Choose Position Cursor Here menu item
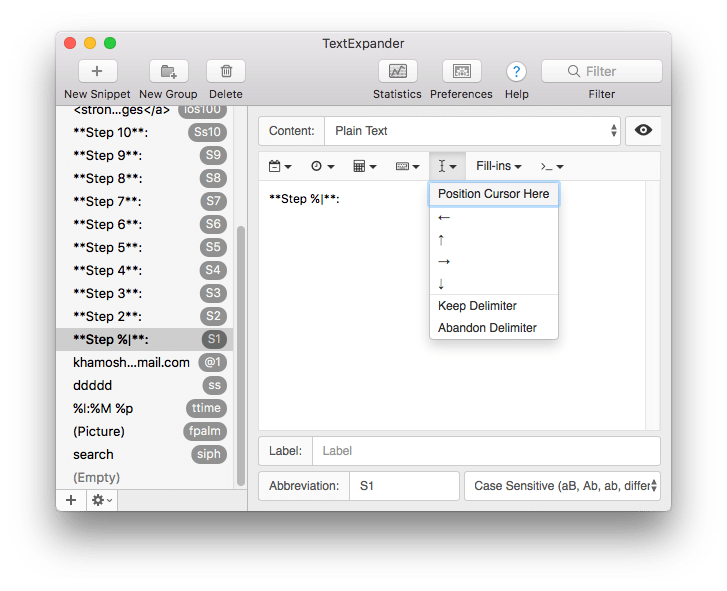The image size is (727, 591). pos(493,194)
